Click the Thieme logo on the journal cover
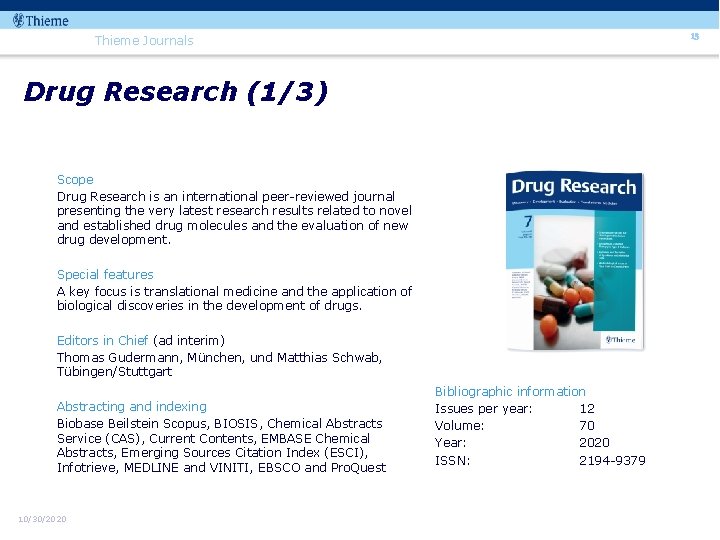720x540 pixels. (620, 340)
